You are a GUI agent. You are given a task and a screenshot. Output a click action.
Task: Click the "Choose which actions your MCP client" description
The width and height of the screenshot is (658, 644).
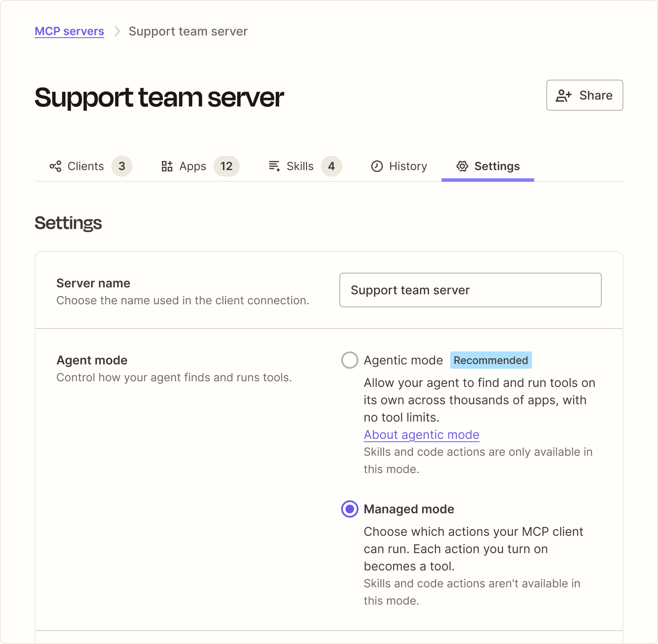tap(474, 549)
